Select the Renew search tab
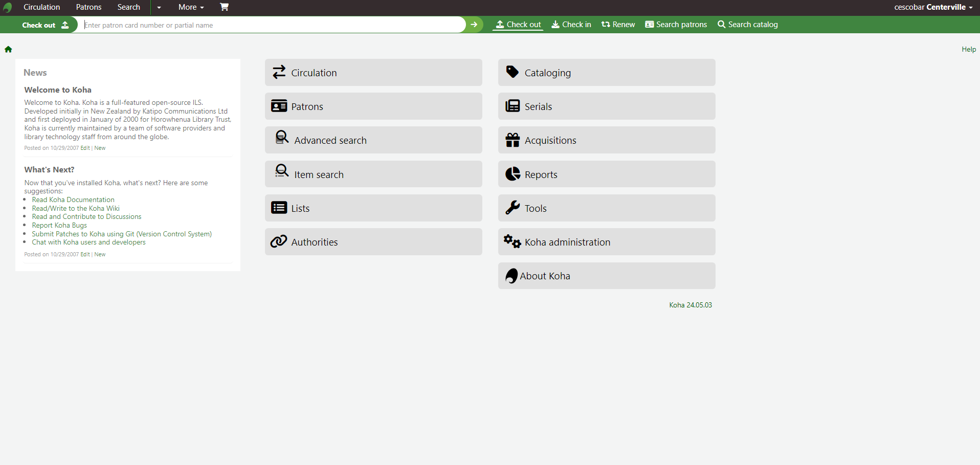The width and height of the screenshot is (980, 465). click(618, 25)
